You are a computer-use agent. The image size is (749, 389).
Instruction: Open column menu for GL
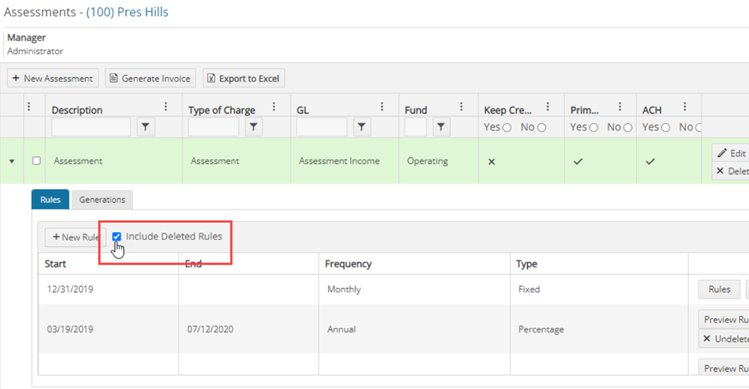[x=382, y=107]
